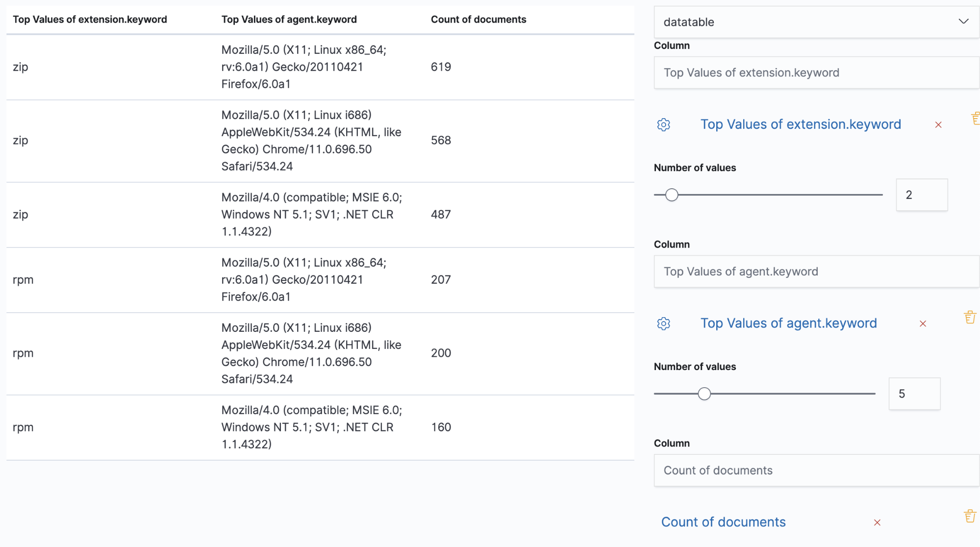This screenshot has height=547, width=980.
Task: Click column field Top Values of extension.keyword
Action: pyautogui.click(x=816, y=73)
